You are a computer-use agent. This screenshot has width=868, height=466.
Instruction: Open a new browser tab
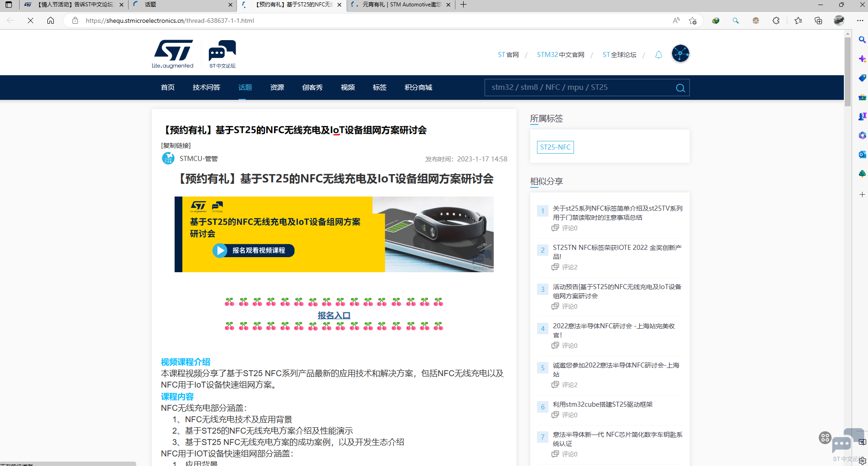pos(463,5)
